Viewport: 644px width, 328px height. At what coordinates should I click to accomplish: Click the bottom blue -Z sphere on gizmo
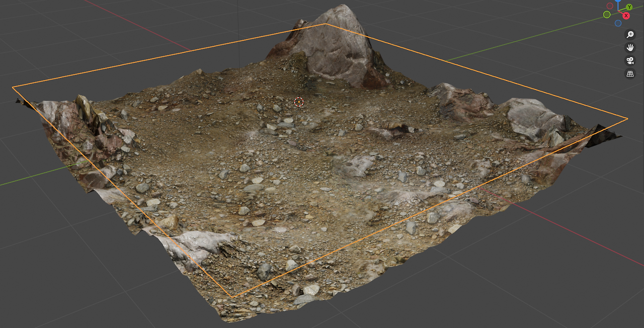[x=618, y=23]
